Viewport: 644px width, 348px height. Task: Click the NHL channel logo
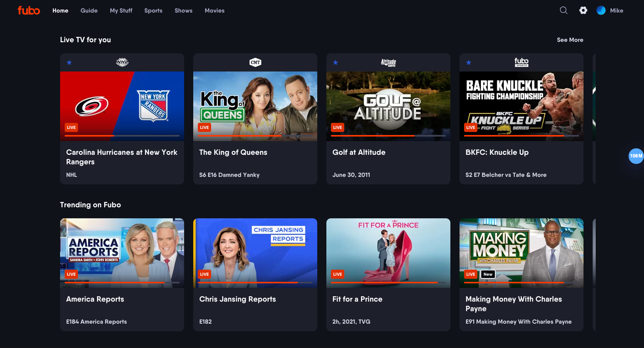(122, 62)
